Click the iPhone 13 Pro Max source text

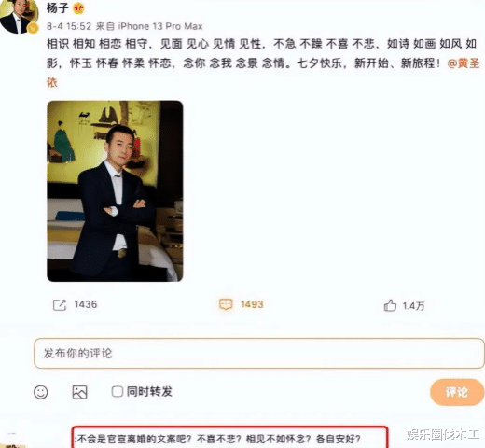pos(160,26)
